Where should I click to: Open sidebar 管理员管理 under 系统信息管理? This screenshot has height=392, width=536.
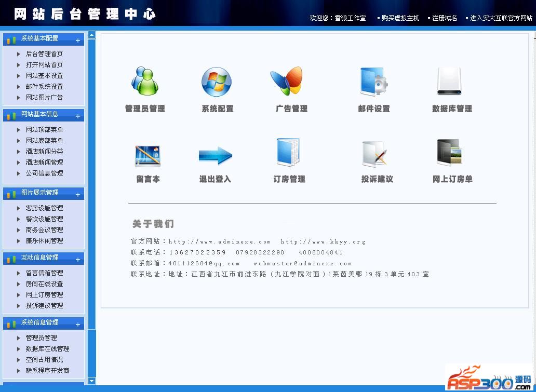coord(42,337)
